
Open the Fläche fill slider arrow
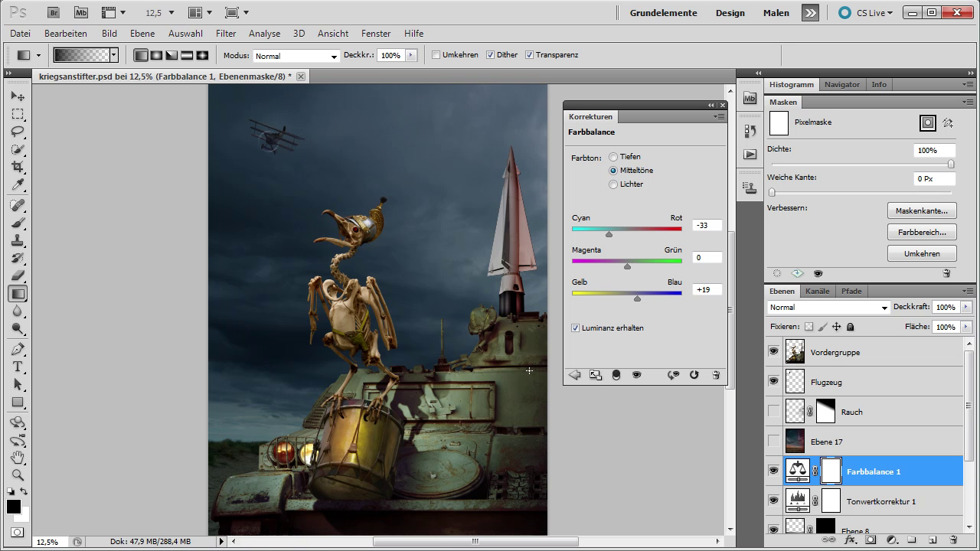click(965, 327)
